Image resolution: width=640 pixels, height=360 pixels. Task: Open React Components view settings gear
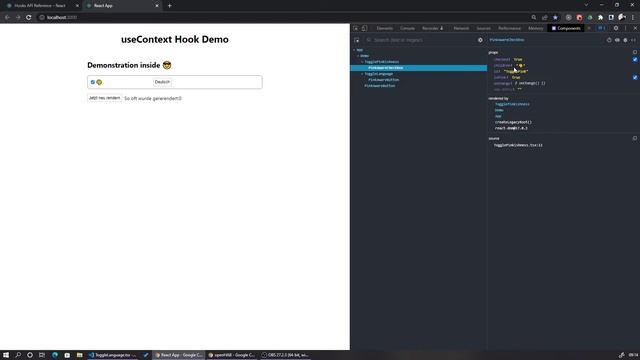480,40
